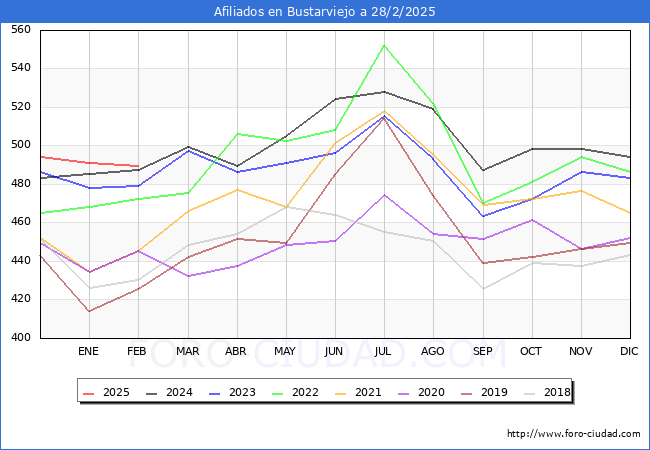Click the 480 y-axis value
Screen dimensions: 650x450
click(21, 183)
